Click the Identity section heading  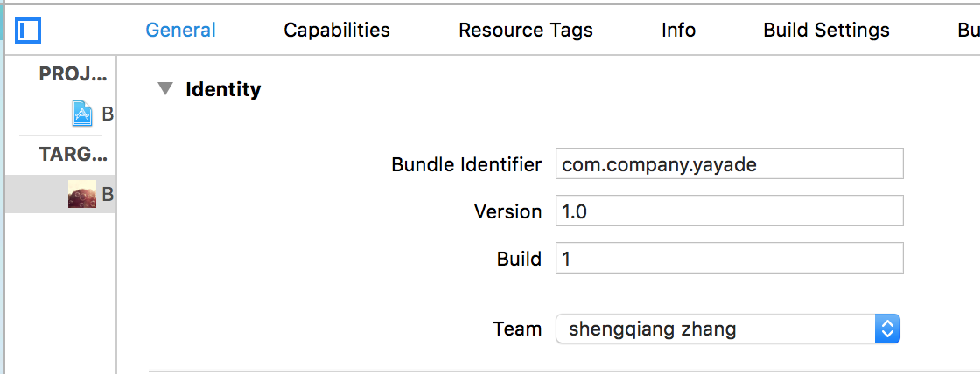coord(223,89)
